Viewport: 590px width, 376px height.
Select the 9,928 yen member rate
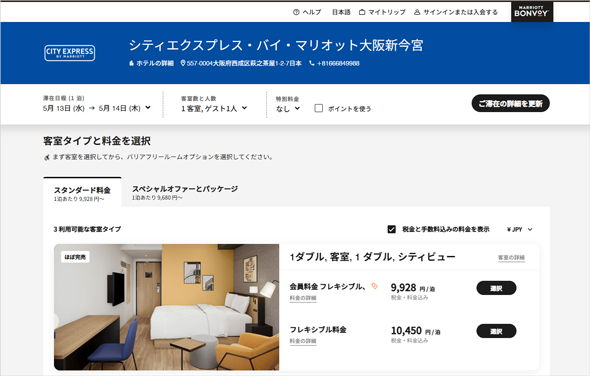pos(496,288)
